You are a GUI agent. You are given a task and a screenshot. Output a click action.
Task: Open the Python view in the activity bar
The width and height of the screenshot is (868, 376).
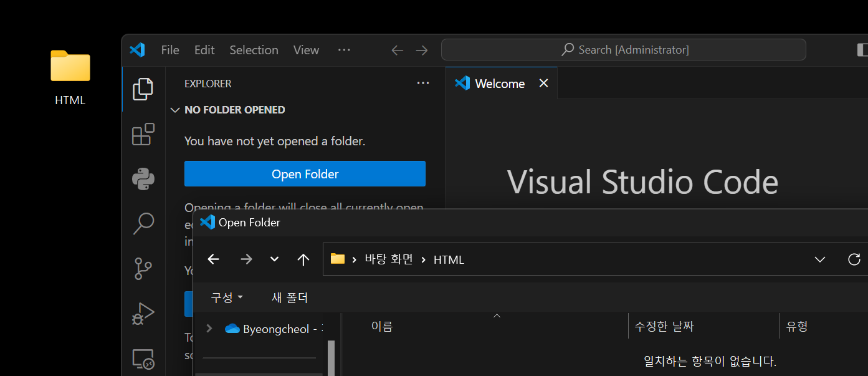[143, 179]
